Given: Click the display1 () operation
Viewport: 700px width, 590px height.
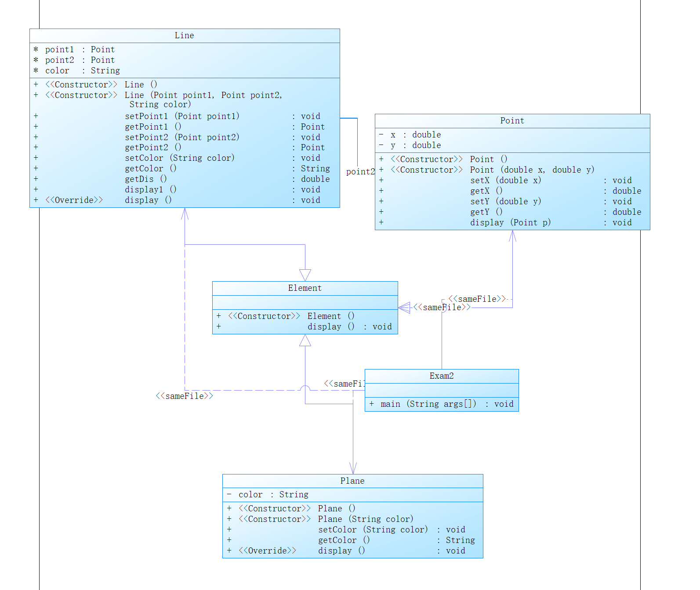Looking at the screenshot, I should 151,190.
